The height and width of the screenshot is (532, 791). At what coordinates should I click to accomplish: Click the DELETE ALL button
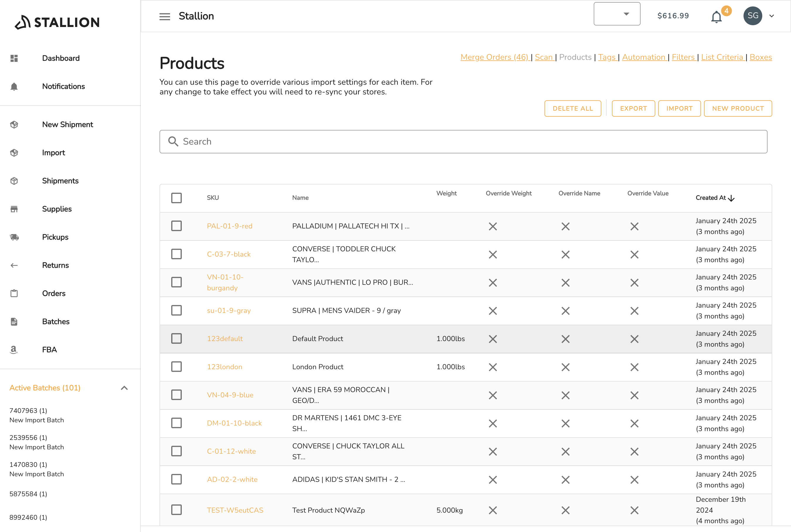(x=573, y=109)
